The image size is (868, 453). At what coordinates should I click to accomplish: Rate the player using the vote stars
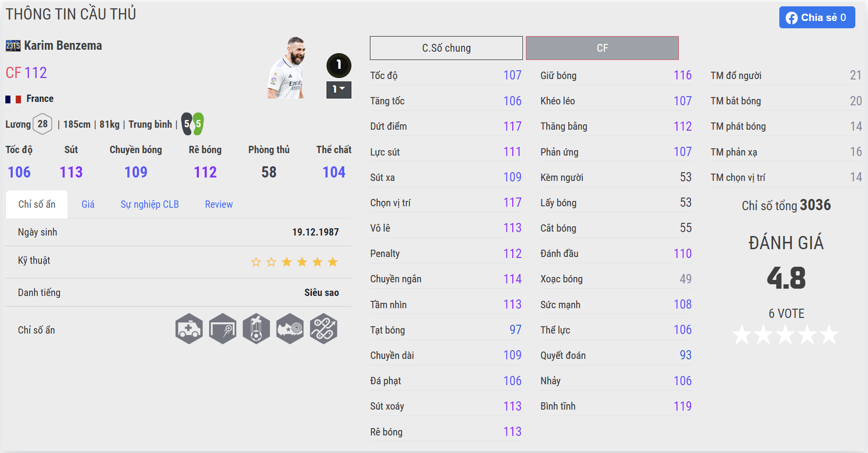pos(786,335)
